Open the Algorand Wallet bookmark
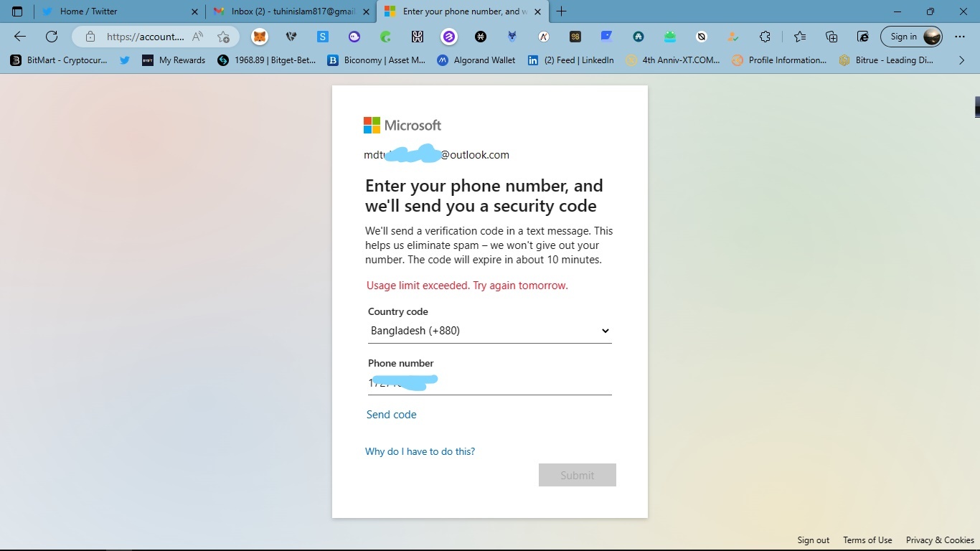 476,60
